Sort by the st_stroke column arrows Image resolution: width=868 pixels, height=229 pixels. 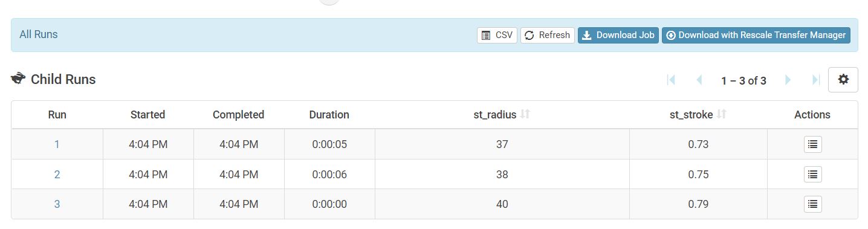721,114
